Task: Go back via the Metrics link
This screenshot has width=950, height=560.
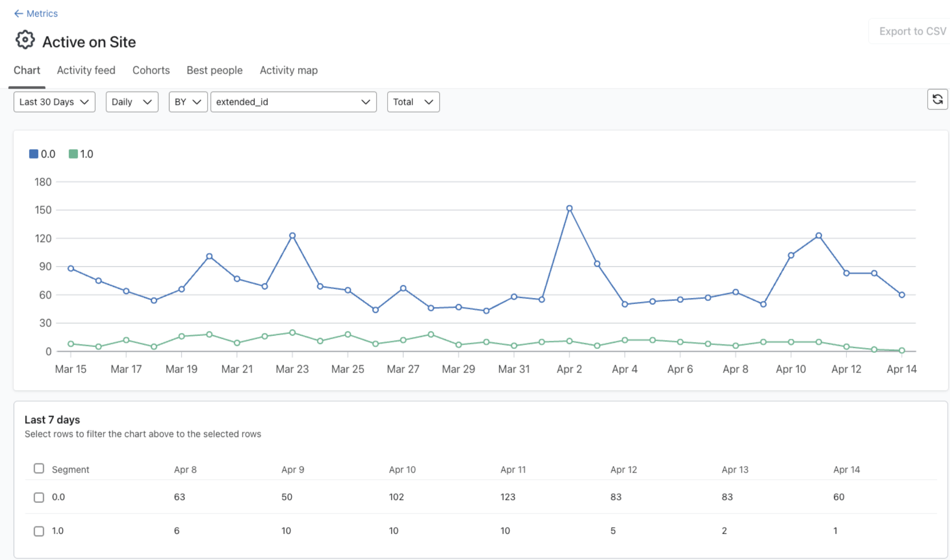Action: pyautogui.click(x=42, y=14)
